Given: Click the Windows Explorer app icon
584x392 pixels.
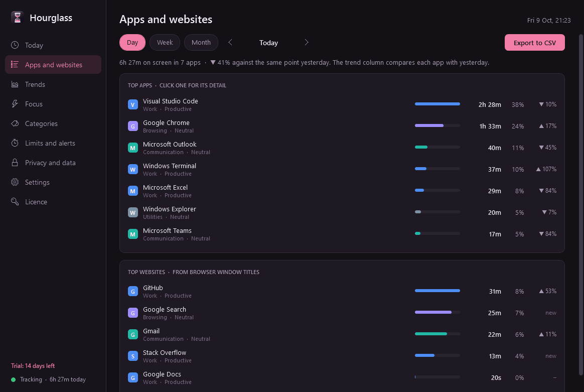Looking at the screenshot, I should coord(133,212).
